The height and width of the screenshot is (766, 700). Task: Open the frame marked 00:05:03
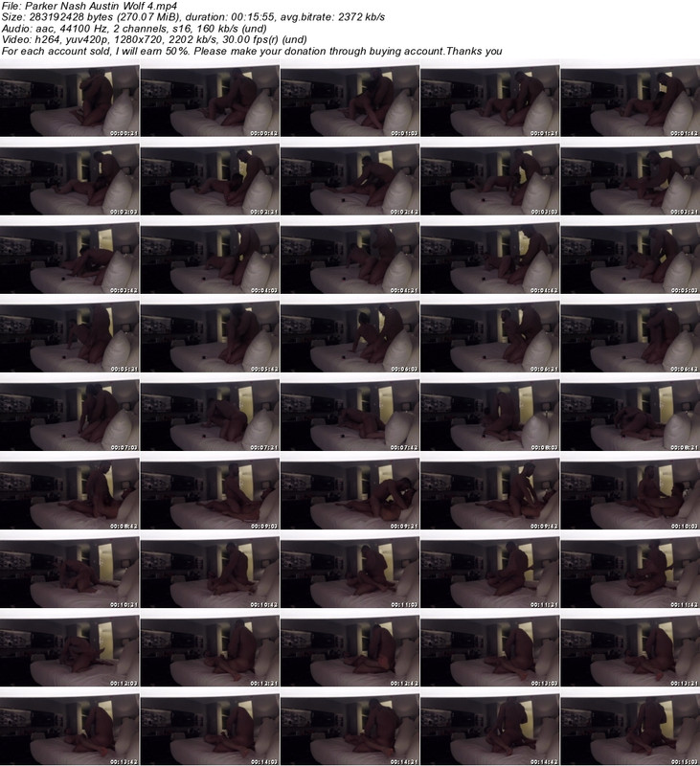click(x=629, y=258)
